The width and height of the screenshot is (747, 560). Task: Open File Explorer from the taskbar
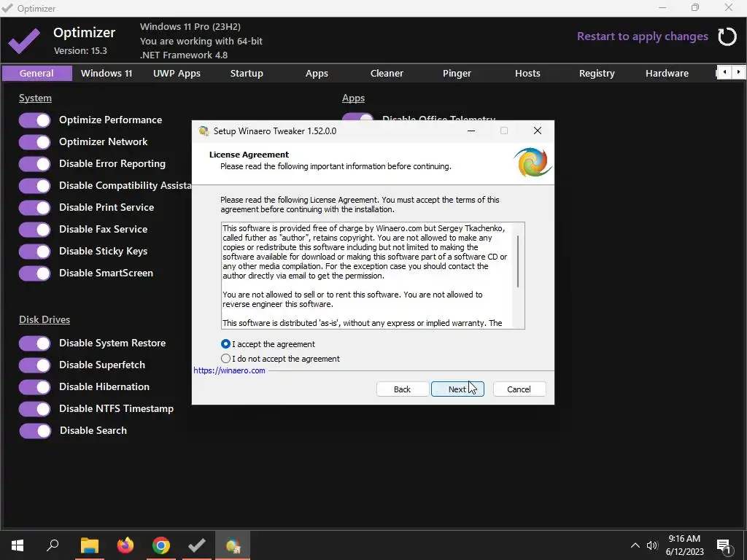tap(89, 545)
